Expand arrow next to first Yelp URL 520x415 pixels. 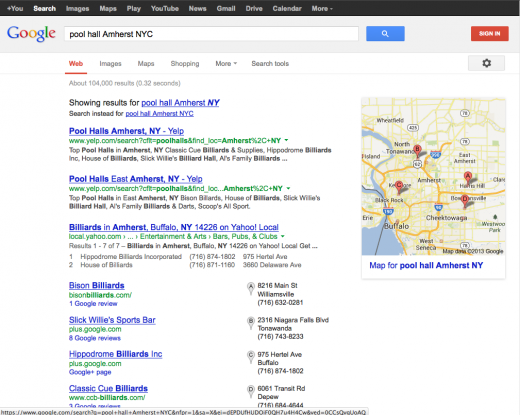286,140
